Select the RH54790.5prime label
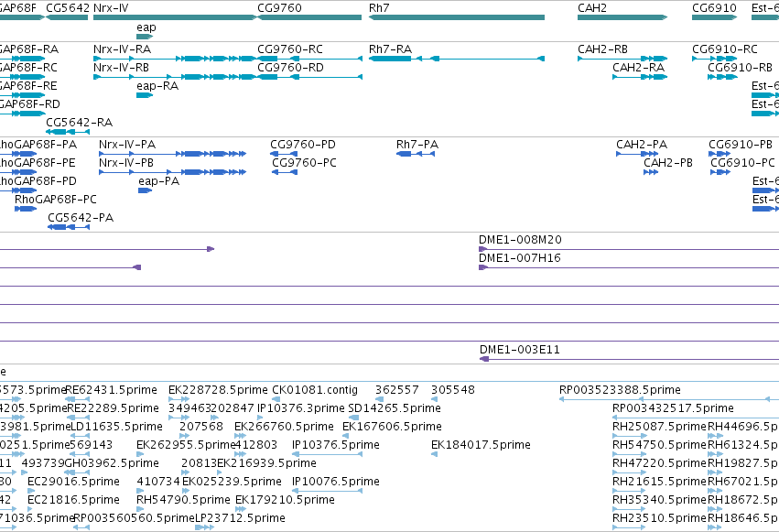Image resolution: width=779 pixels, height=532 pixels. pos(184,500)
